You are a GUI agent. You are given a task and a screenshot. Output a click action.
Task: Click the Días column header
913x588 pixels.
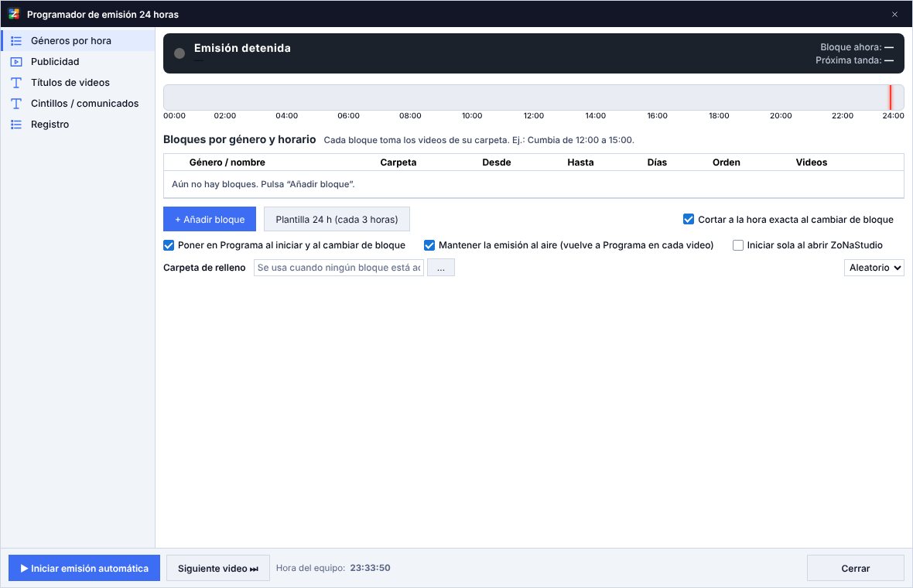(x=657, y=162)
